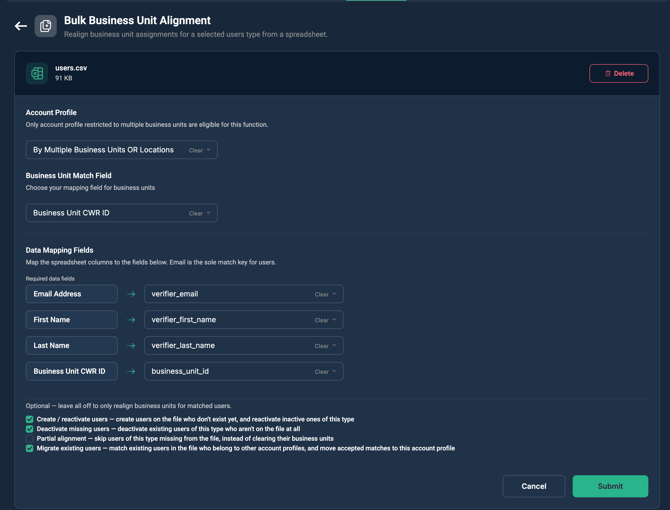
Task: Click the Migrate existing users description text
Action: pos(246,448)
